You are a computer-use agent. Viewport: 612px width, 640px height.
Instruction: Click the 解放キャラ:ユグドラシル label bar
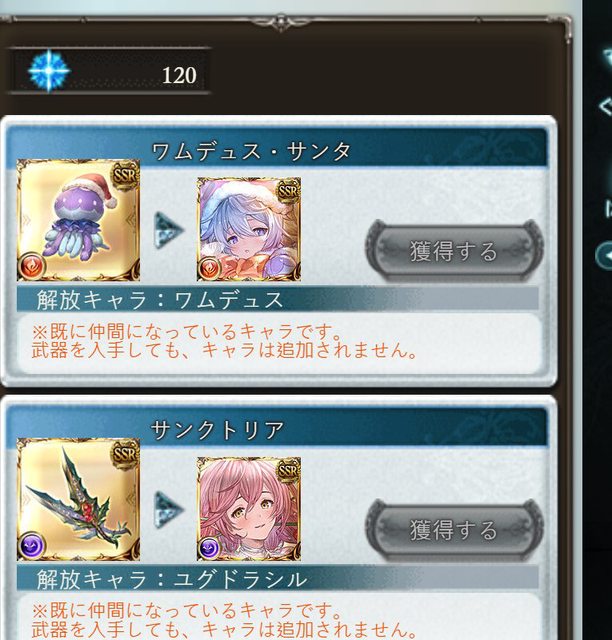click(x=277, y=579)
